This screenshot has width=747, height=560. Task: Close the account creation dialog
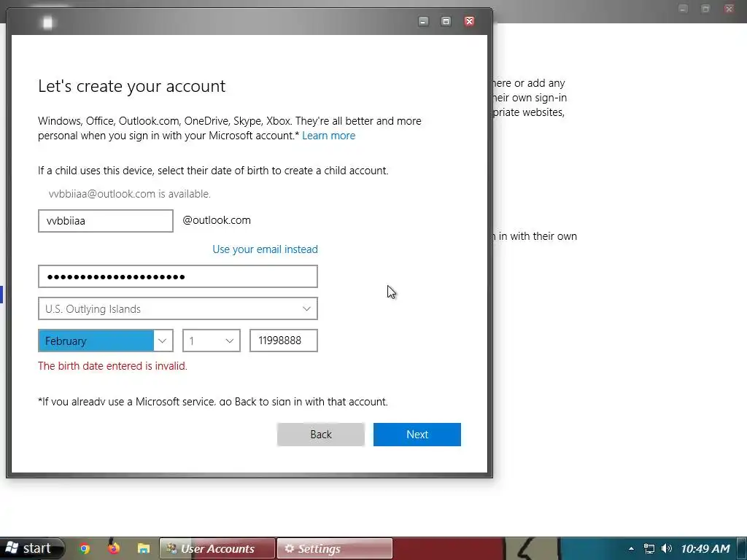coord(469,21)
